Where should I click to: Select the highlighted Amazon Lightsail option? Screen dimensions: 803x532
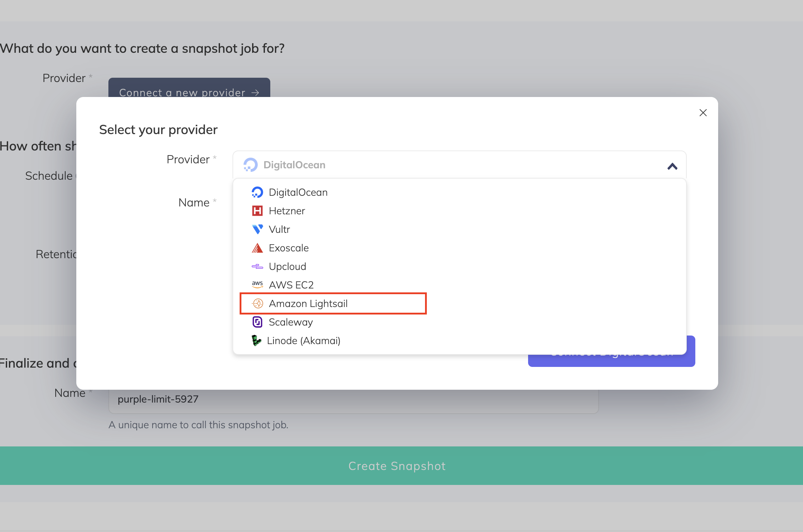[308, 303]
